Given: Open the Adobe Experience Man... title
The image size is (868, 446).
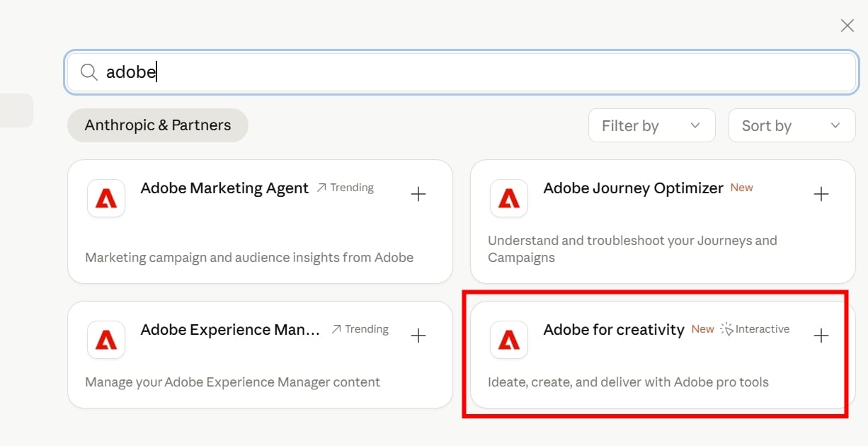Looking at the screenshot, I should click(x=230, y=330).
